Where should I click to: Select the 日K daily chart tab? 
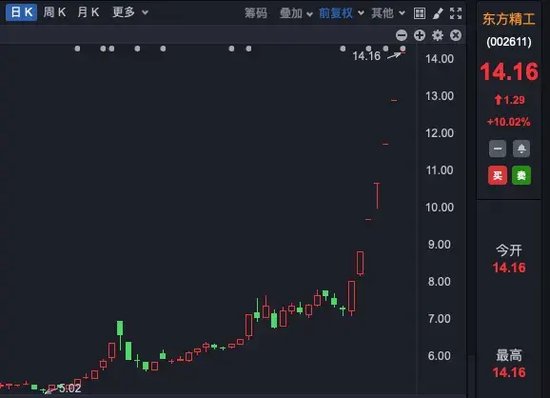[x=21, y=12]
